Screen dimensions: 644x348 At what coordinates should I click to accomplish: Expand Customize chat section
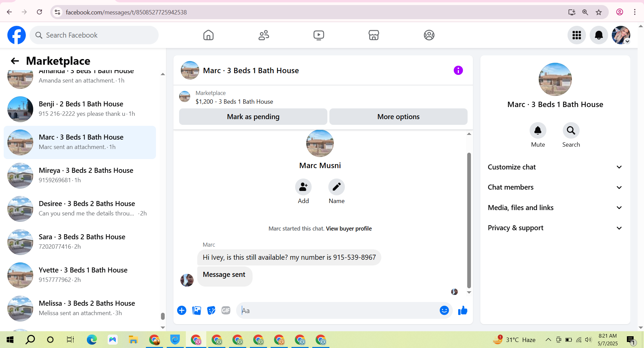tap(555, 167)
